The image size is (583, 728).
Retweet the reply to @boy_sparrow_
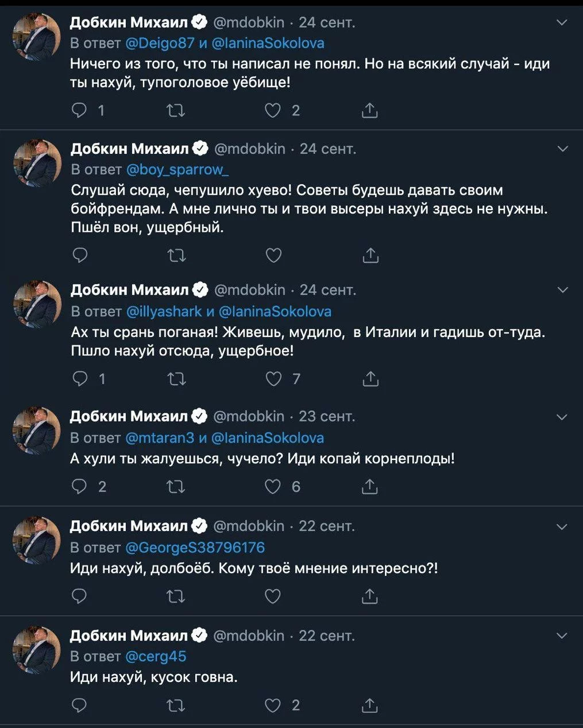pos(176,255)
